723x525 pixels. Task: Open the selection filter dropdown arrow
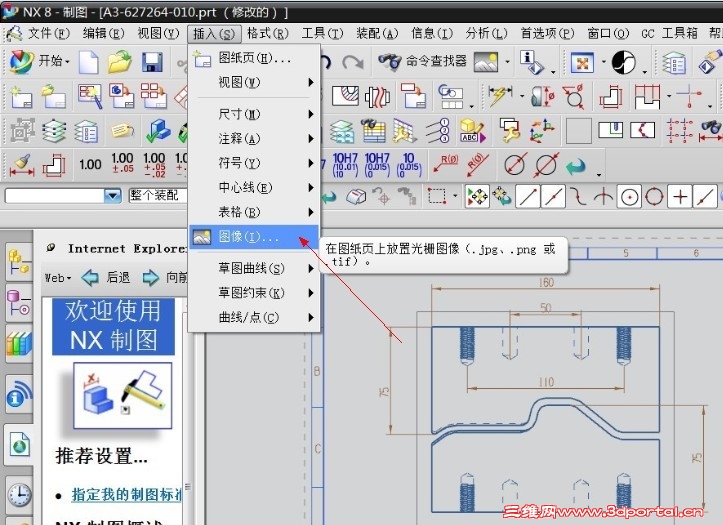click(x=112, y=196)
